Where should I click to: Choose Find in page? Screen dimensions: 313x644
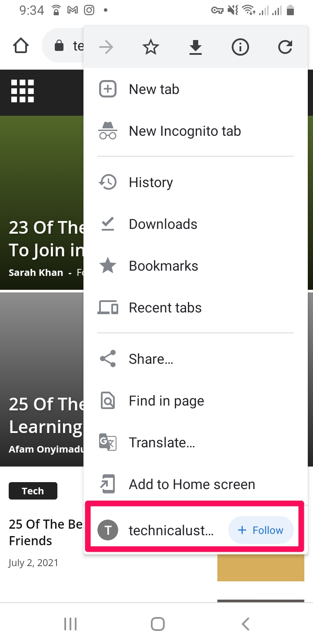pos(196,401)
